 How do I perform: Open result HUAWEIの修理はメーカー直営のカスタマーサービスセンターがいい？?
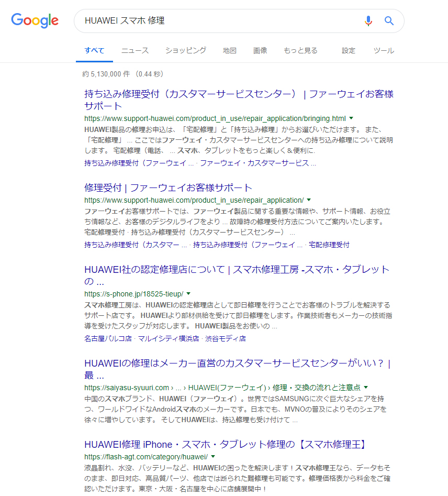pyautogui.click(x=238, y=369)
